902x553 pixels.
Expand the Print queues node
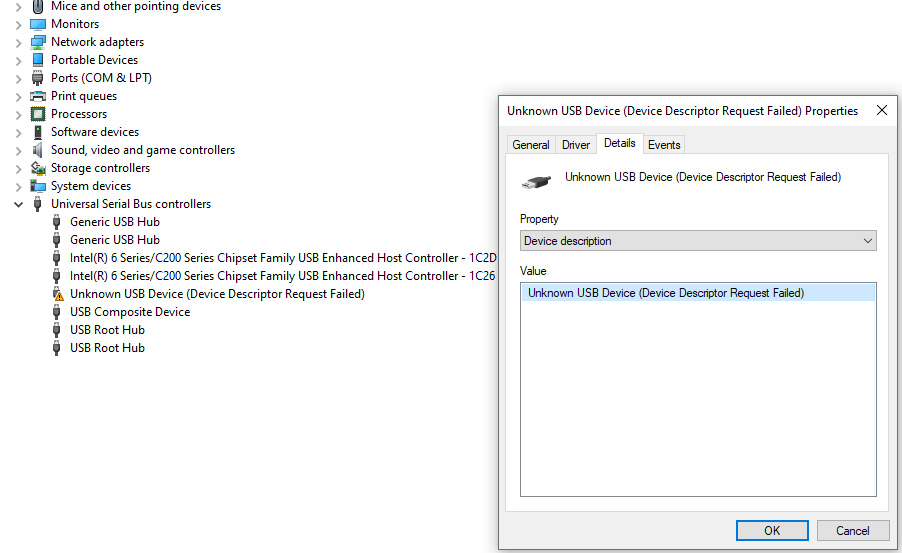pos(18,97)
